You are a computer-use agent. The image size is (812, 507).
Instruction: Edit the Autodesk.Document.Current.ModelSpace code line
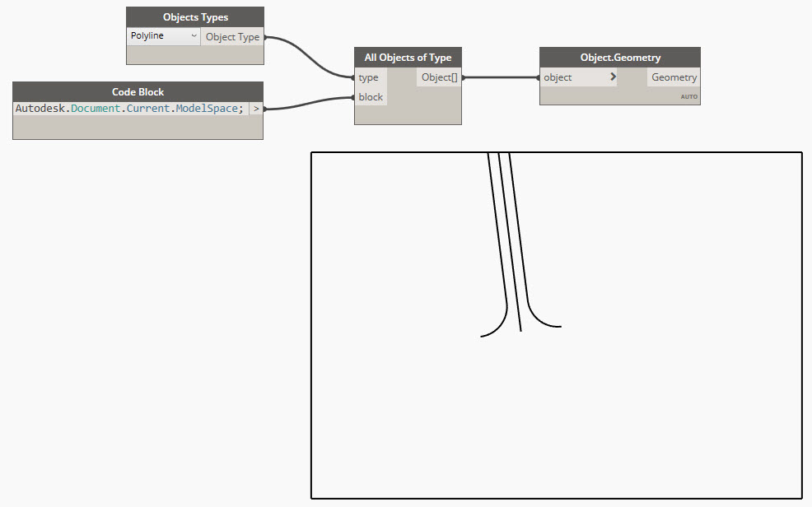pyautogui.click(x=130, y=109)
